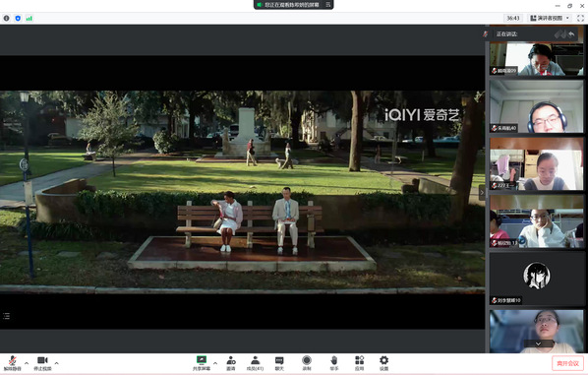588x375 pixels.
Task: Raise hand using the hand icon
Action: [x=334, y=363]
